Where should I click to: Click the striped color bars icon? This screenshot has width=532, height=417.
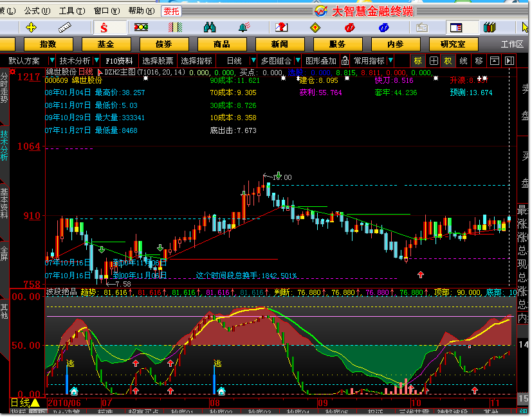176,28
